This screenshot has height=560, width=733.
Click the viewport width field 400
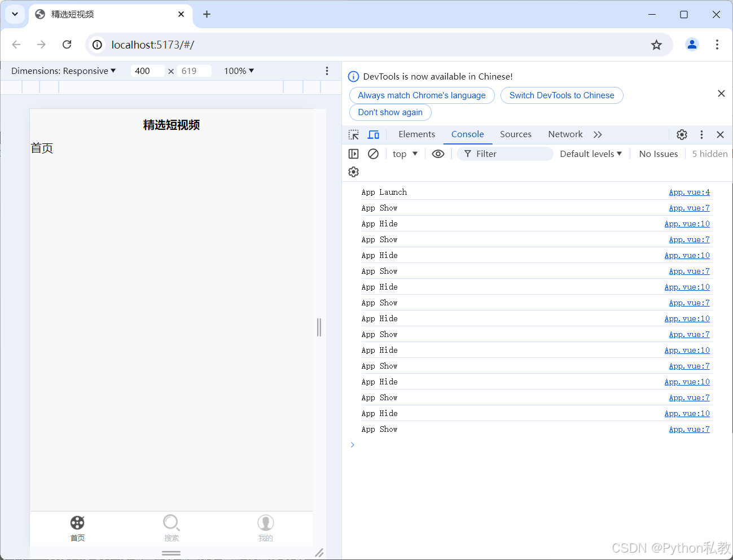pos(147,71)
